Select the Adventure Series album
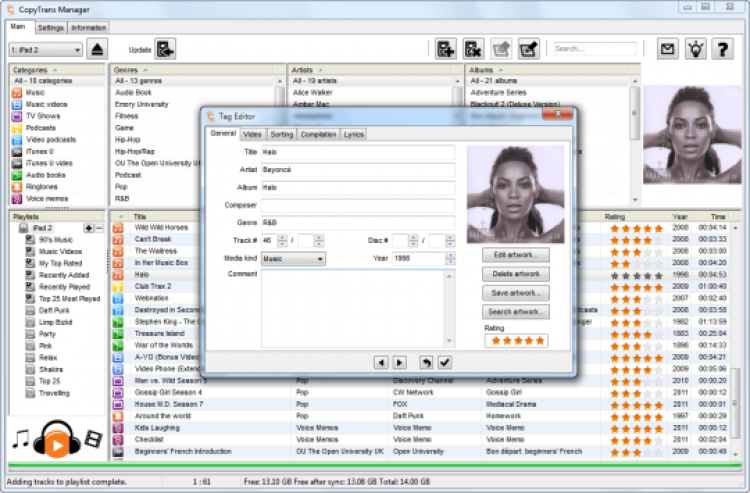Image resolution: width=750 pixels, height=493 pixels. pos(498,92)
